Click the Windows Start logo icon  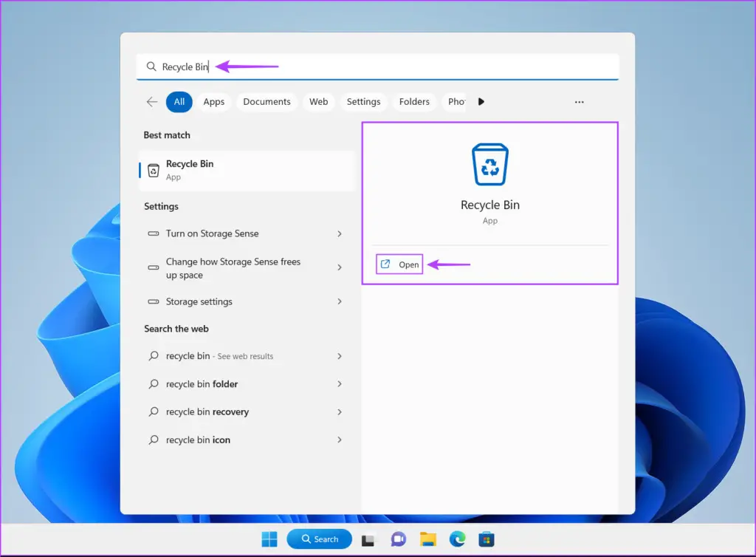pyautogui.click(x=269, y=539)
